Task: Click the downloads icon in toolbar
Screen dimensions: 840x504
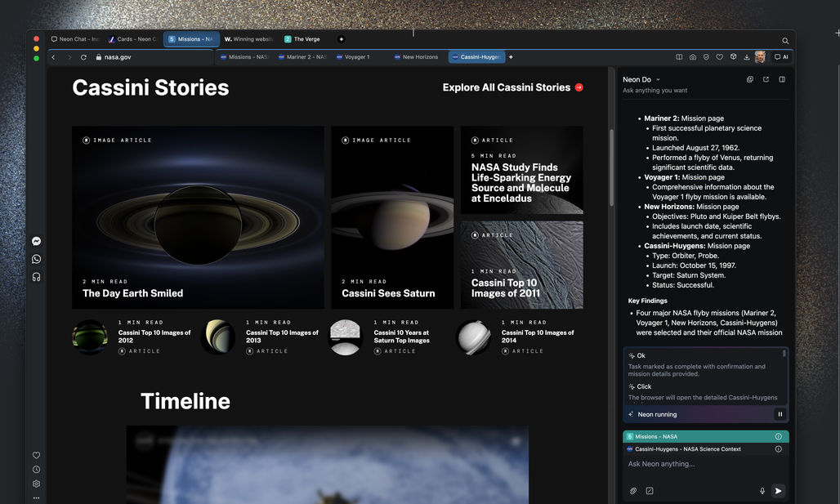Action: point(747,57)
